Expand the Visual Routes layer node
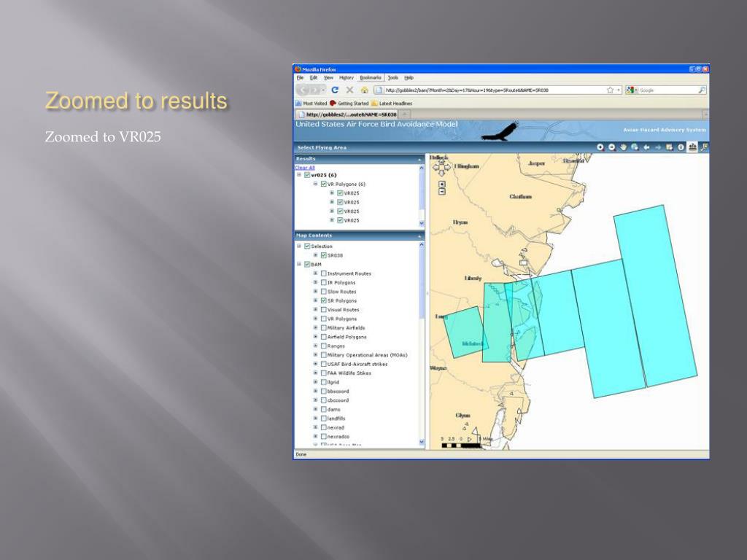Image resolution: width=747 pixels, height=560 pixels. click(x=315, y=309)
